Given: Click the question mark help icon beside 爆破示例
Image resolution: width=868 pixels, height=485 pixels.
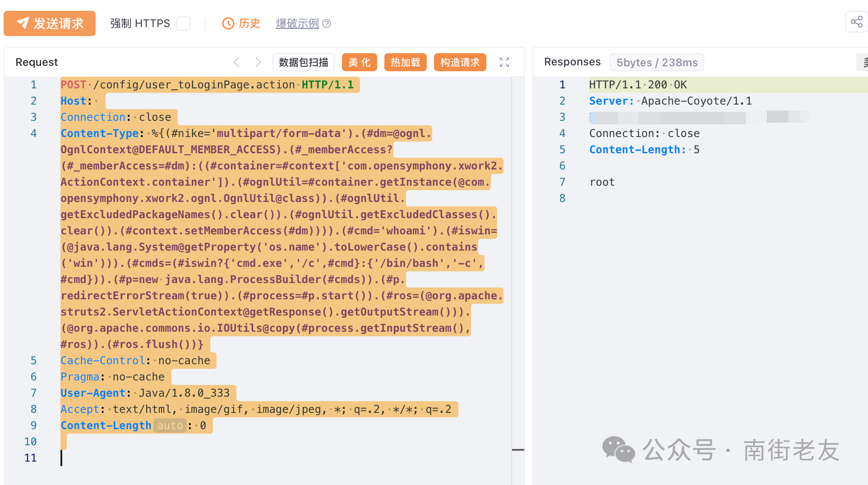Looking at the screenshot, I should coord(327,23).
